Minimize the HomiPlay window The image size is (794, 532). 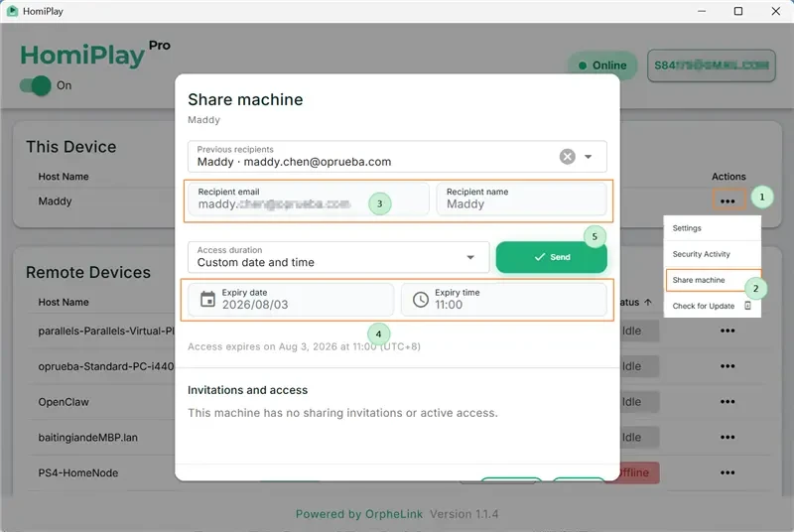(702, 11)
